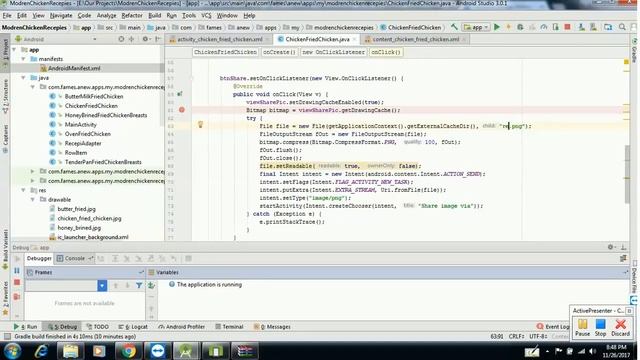Image resolution: width=640 pixels, height=360 pixels.
Task: Open the VCS menu
Action: pos(206,16)
